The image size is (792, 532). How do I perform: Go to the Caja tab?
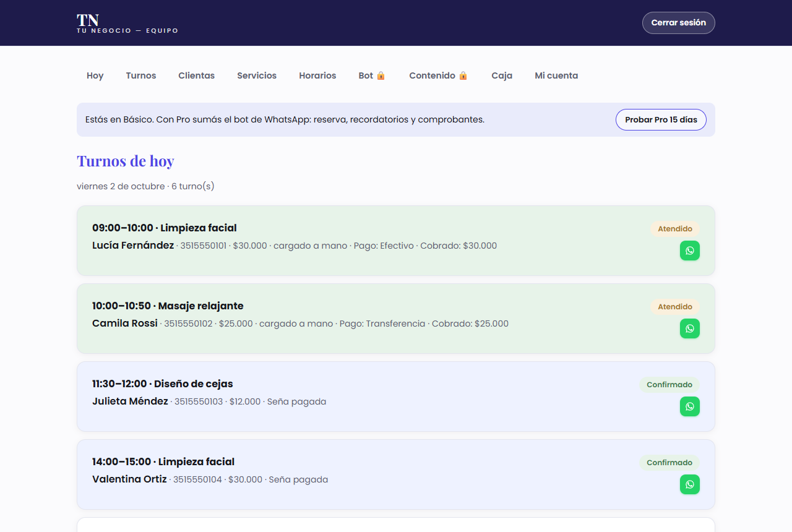tap(502, 75)
